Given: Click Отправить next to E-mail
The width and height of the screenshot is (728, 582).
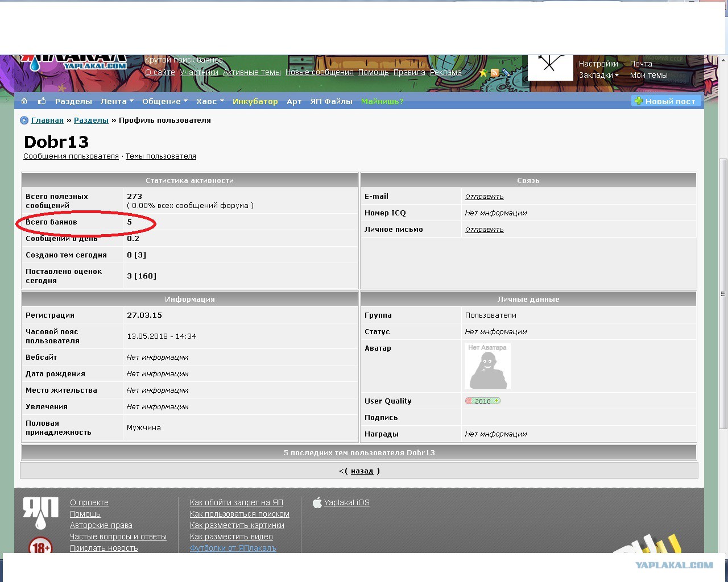Looking at the screenshot, I should (x=485, y=197).
